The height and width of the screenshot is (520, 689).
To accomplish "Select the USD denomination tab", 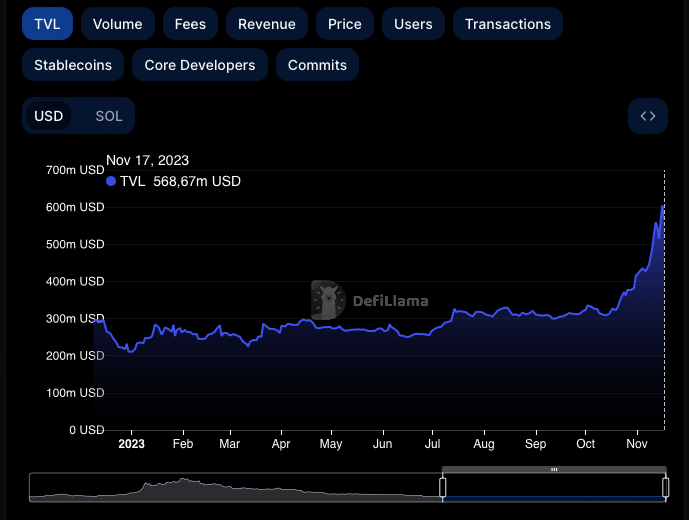I will coord(49,116).
